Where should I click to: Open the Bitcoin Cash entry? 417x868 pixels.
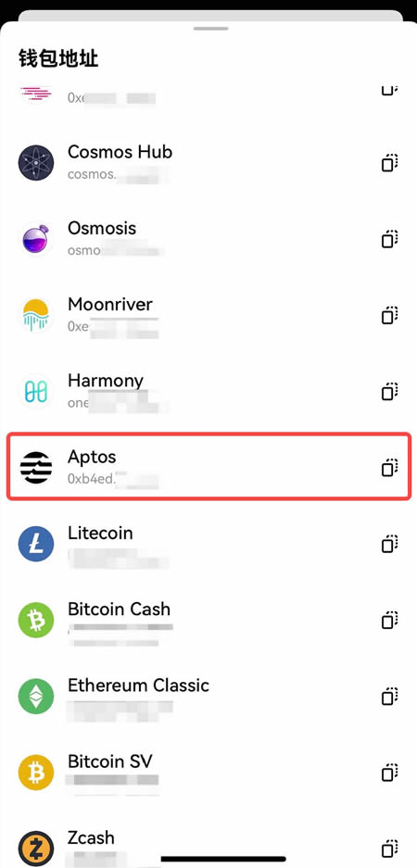pos(208,620)
